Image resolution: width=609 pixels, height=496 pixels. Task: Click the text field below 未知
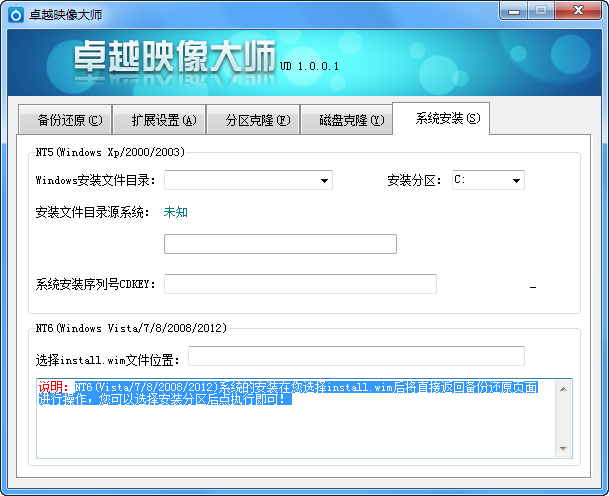(280, 244)
